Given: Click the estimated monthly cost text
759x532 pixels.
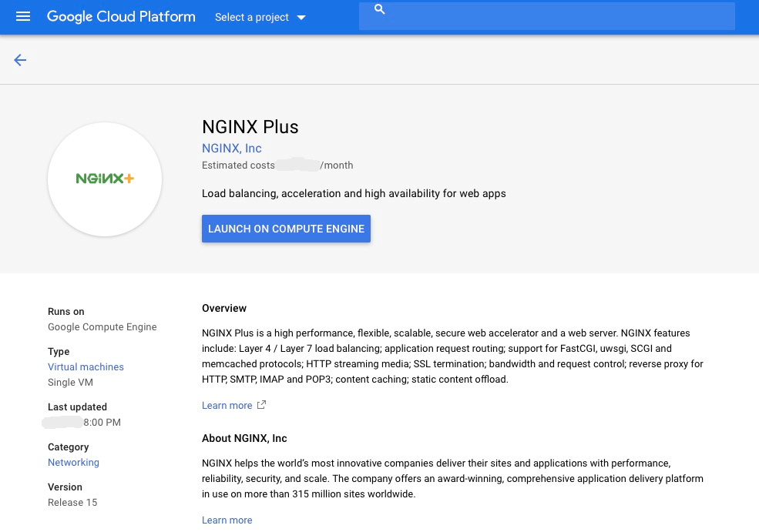Looking at the screenshot, I should tap(277, 165).
